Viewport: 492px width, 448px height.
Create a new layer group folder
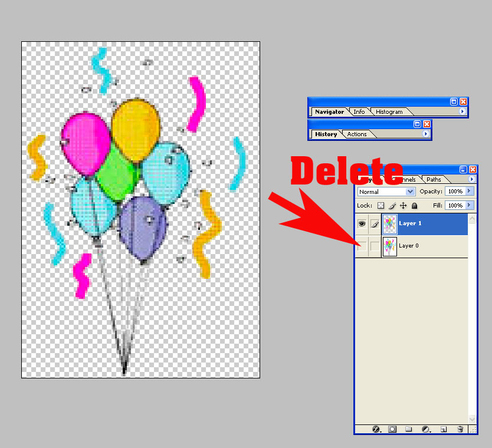408,429
